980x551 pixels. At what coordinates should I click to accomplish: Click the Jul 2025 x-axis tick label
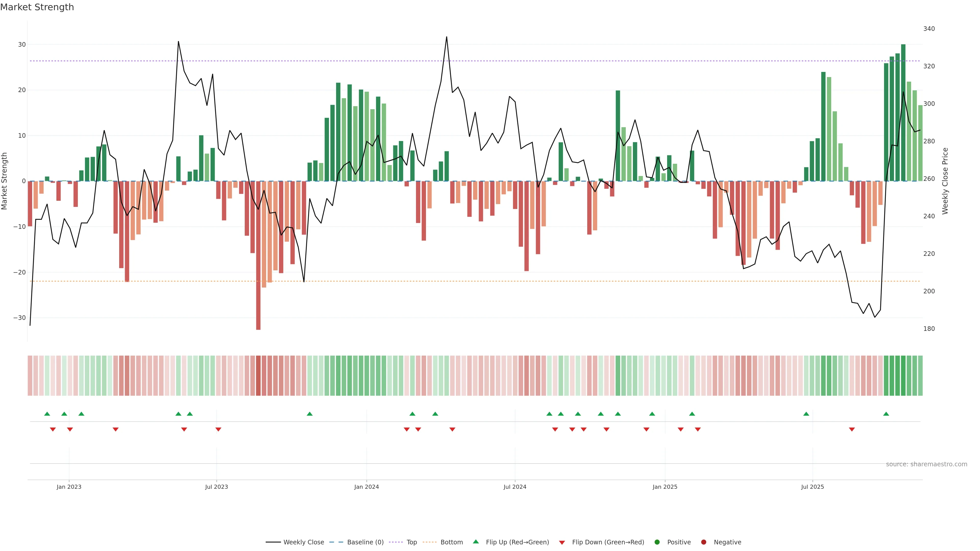(x=812, y=487)
